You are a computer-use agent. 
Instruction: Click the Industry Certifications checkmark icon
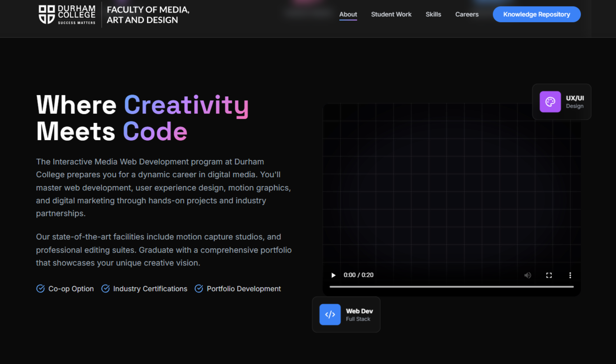(x=105, y=289)
